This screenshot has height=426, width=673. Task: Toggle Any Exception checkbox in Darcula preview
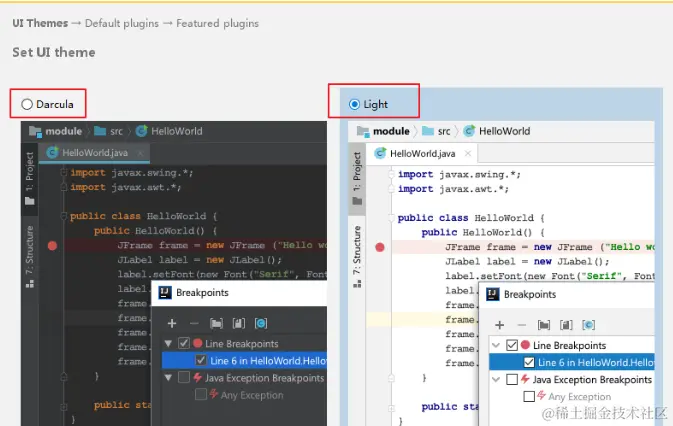point(200,394)
